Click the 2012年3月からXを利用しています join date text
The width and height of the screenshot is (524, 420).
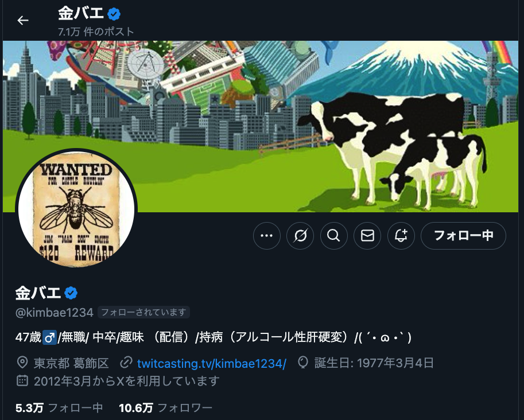127,381
